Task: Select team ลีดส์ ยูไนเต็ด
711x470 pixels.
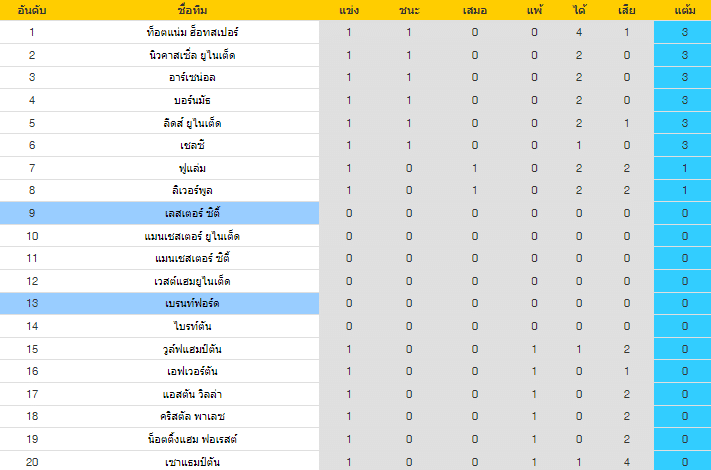Action: [x=192, y=123]
